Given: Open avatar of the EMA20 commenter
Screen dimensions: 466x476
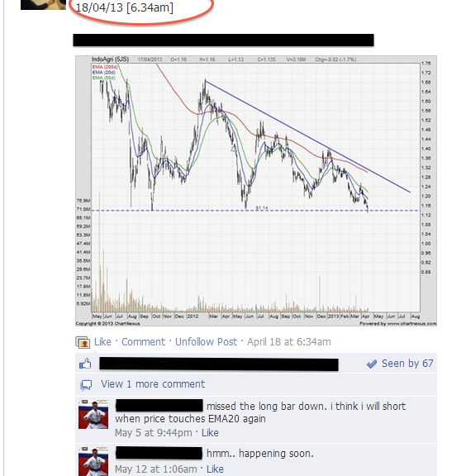Looking at the screenshot, I should point(93,414).
